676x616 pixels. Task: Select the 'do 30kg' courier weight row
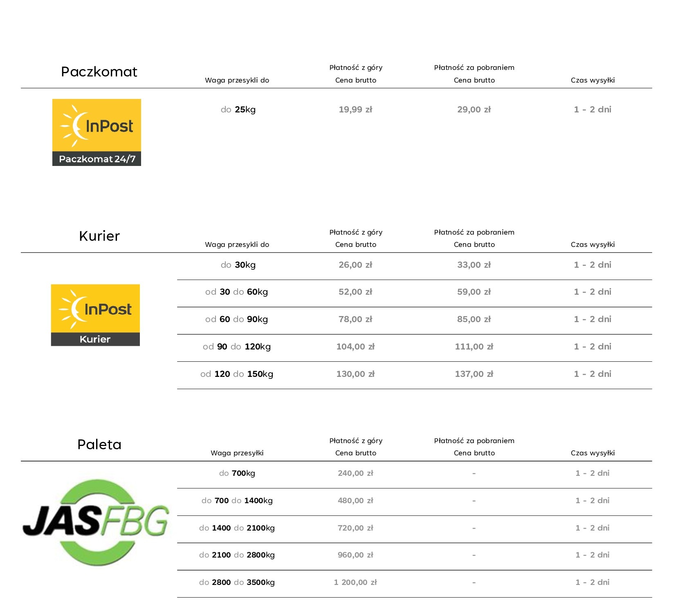click(x=238, y=265)
